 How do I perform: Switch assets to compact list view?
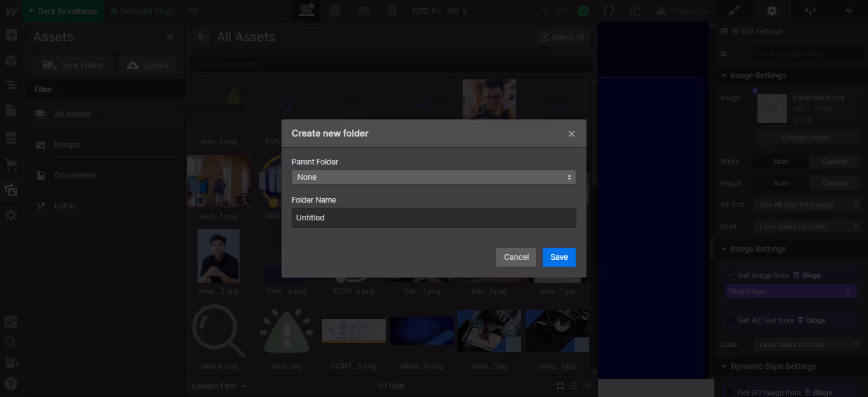(x=587, y=386)
